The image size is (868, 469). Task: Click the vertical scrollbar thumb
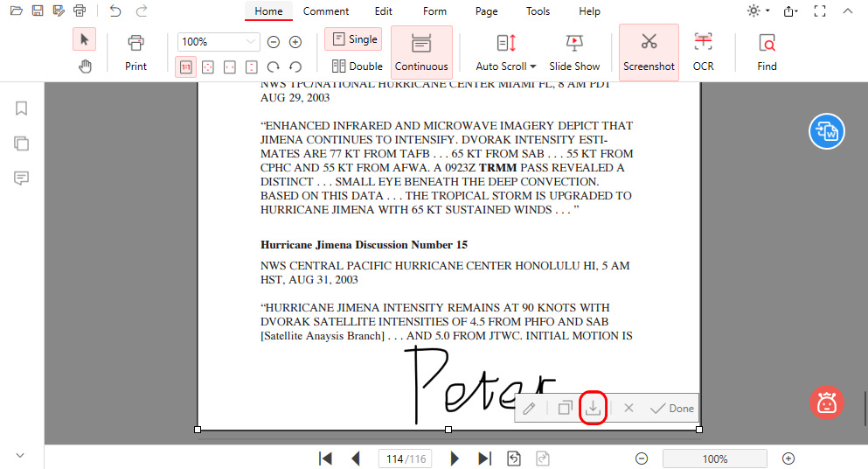865,408
